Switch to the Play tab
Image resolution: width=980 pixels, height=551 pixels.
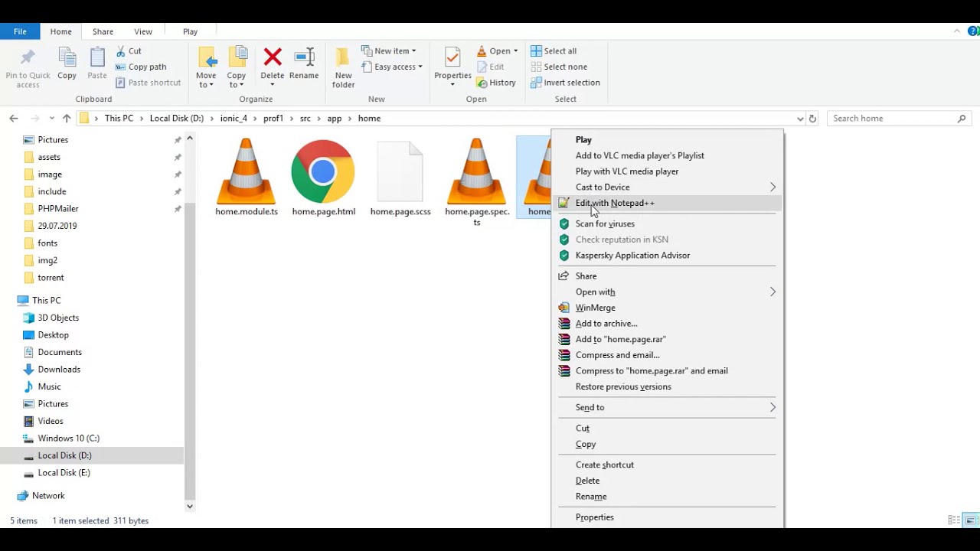click(x=190, y=31)
